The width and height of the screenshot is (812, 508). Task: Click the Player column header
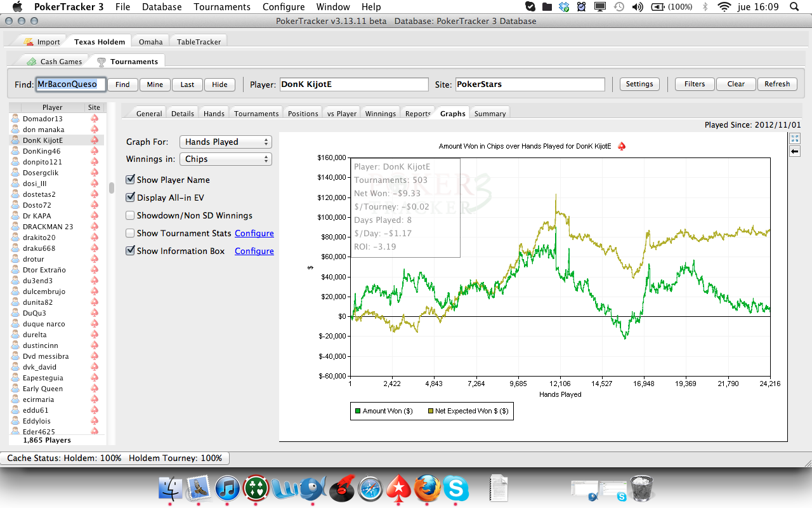(x=53, y=107)
